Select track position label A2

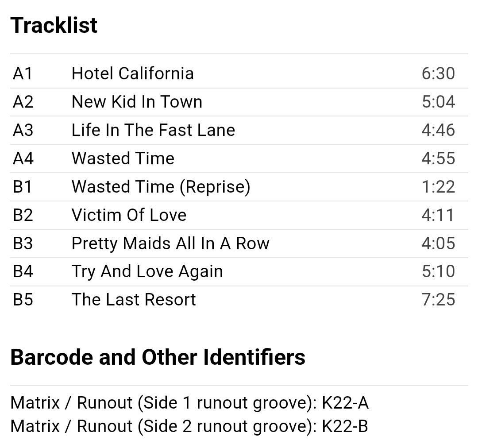click(x=23, y=102)
